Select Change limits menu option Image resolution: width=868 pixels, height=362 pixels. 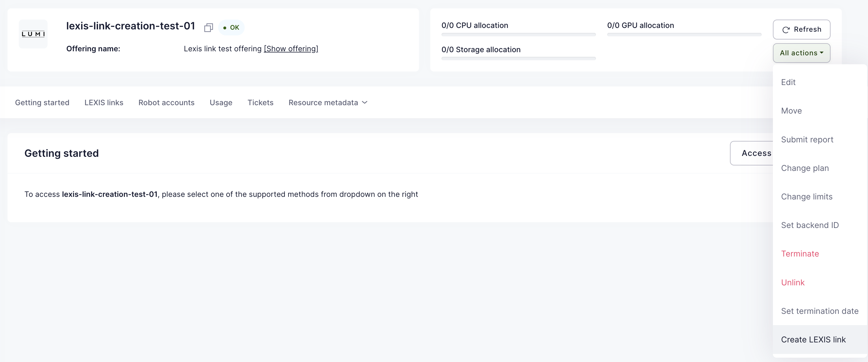point(806,197)
